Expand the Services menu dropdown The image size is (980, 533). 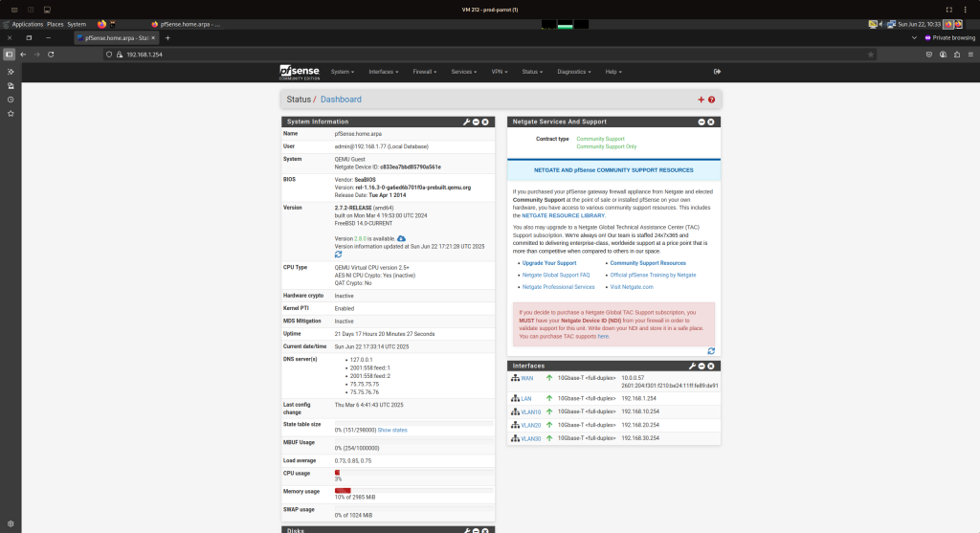pyautogui.click(x=464, y=72)
